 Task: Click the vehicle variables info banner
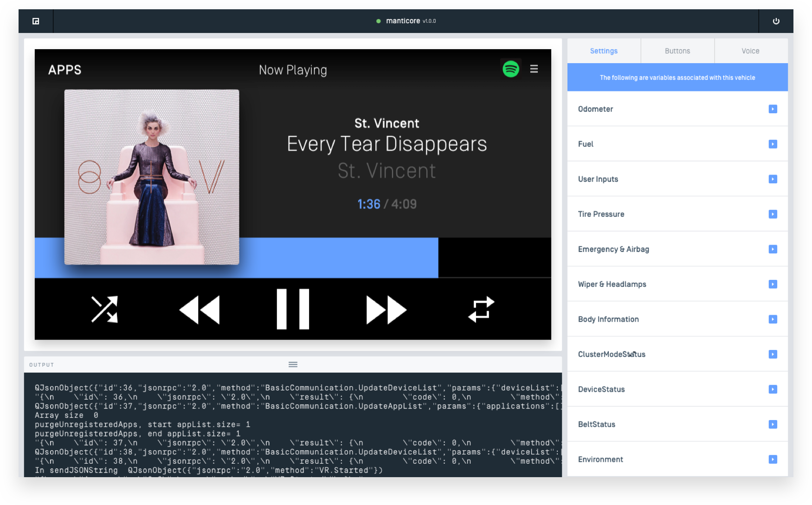pyautogui.click(x=677, y=78)
